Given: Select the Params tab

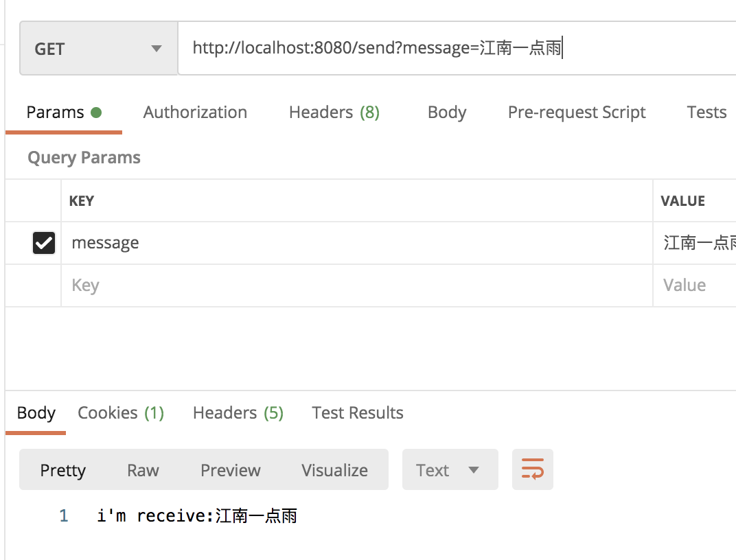Looking at the screenshot, I should (x=63, y=113).
